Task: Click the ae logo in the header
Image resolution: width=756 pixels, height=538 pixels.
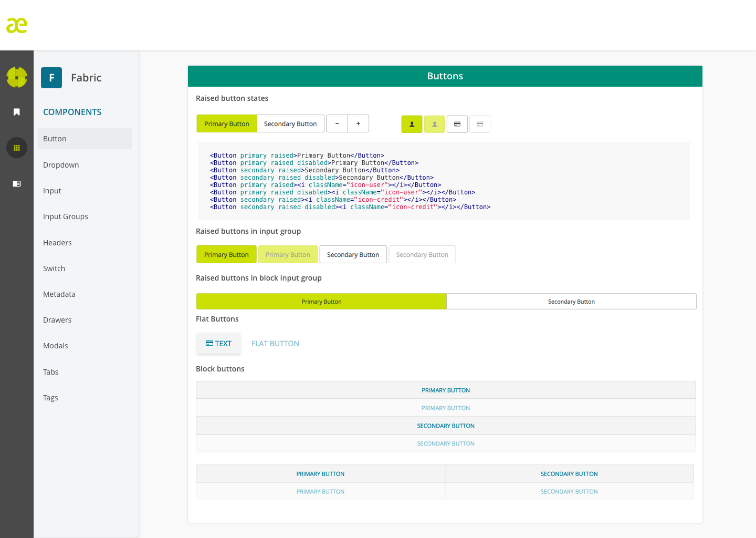Action: [17, 25]
